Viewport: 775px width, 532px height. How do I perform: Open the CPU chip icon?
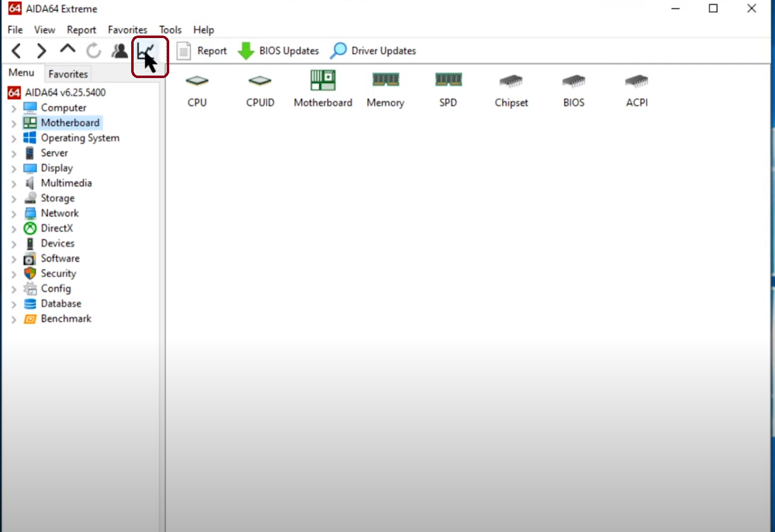(x=197, y=81)
